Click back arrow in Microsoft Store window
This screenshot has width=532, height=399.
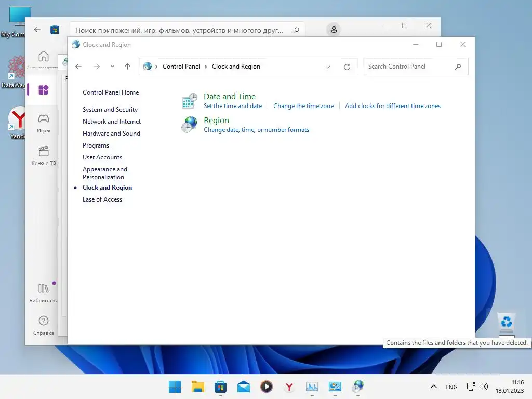37,30
